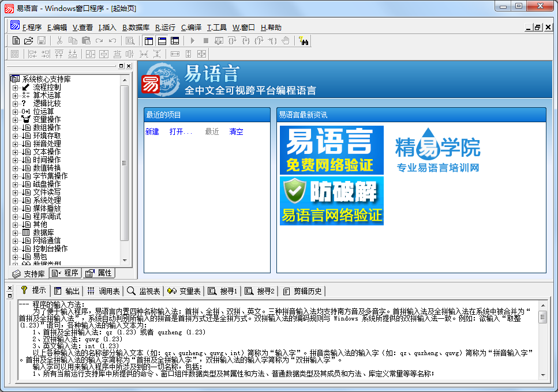Expand the 系统处理 tree node
Screen dimensions: 558x392
(x=15, y=201)
